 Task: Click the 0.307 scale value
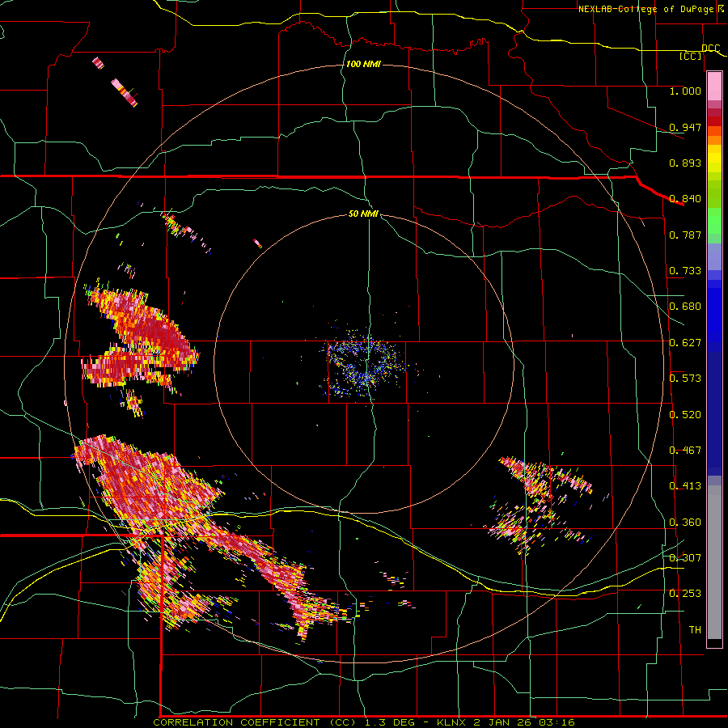coord(685,558)
